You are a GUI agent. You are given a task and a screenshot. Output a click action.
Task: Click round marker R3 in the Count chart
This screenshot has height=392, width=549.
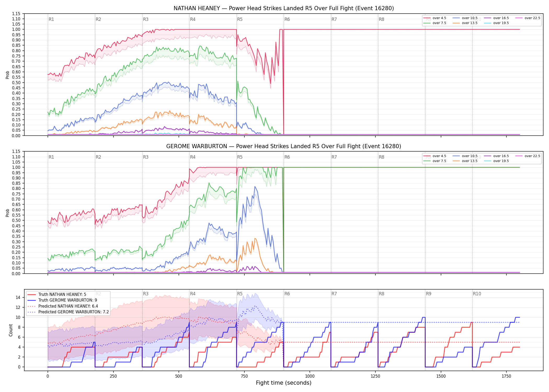click(146, 294)
